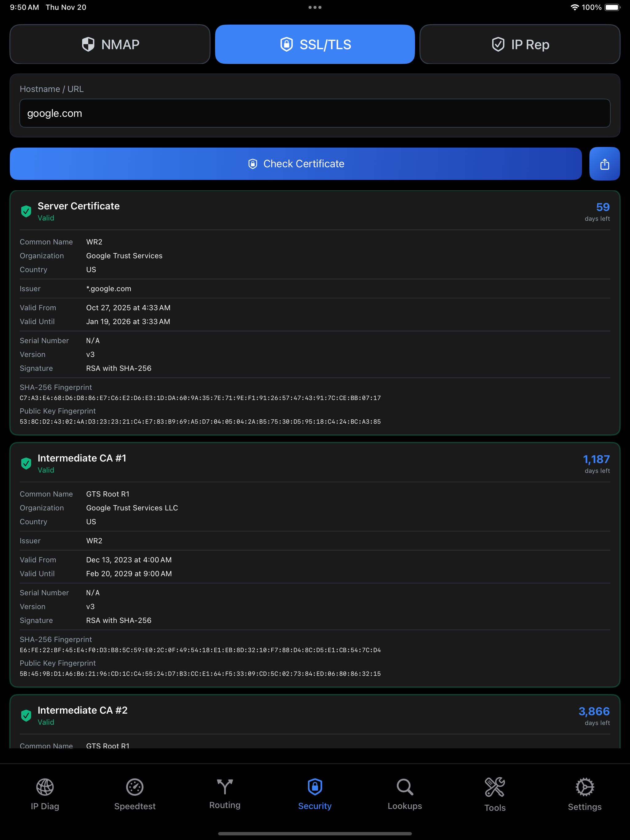Click the "3,866" days left counter
Image resolution: width=630 pixels, height=840 pixels.
[594, 711]
